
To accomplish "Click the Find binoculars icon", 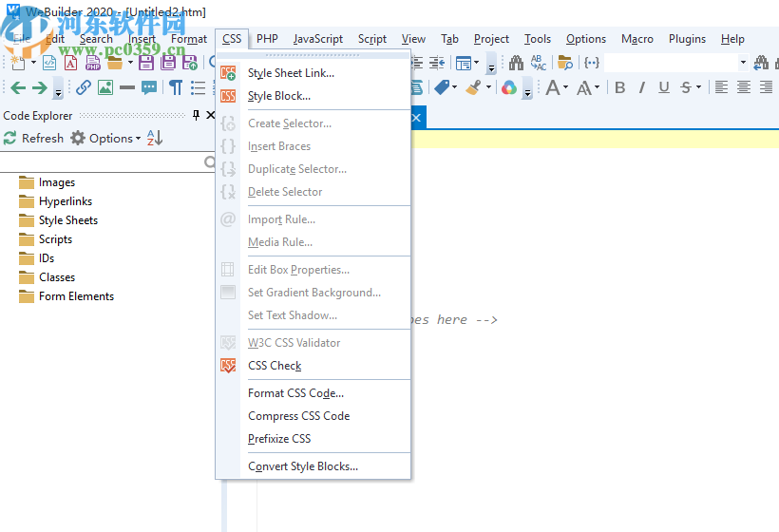I will [x=516, y=63].
